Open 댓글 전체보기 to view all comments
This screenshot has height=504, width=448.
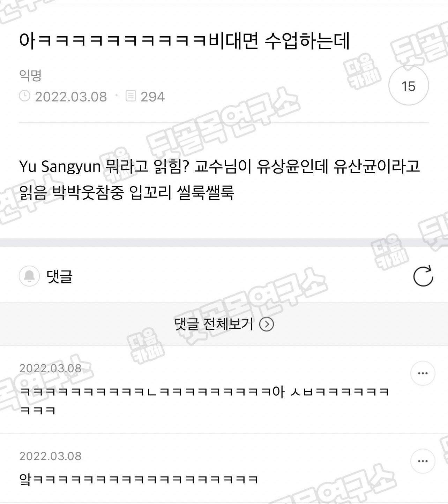(x=224, y=324)
